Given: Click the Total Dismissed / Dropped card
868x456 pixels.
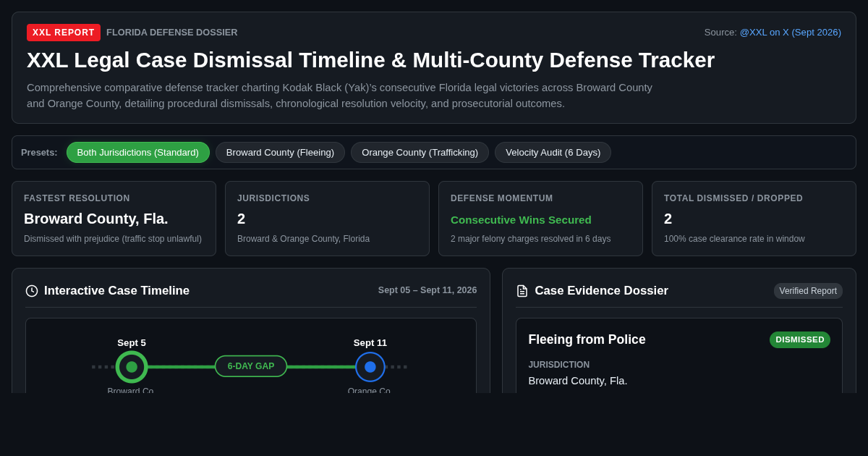Looking at the screenshot, I should click(x=754, y=219).
